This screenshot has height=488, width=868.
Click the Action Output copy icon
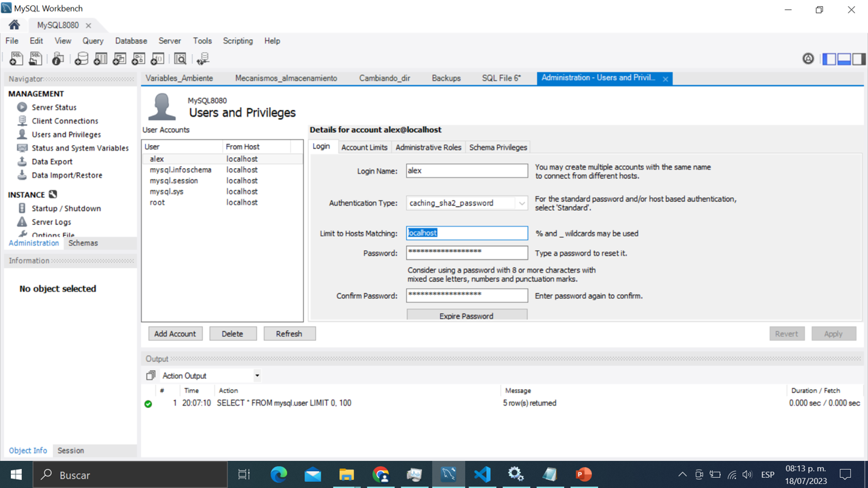[151, 375]
